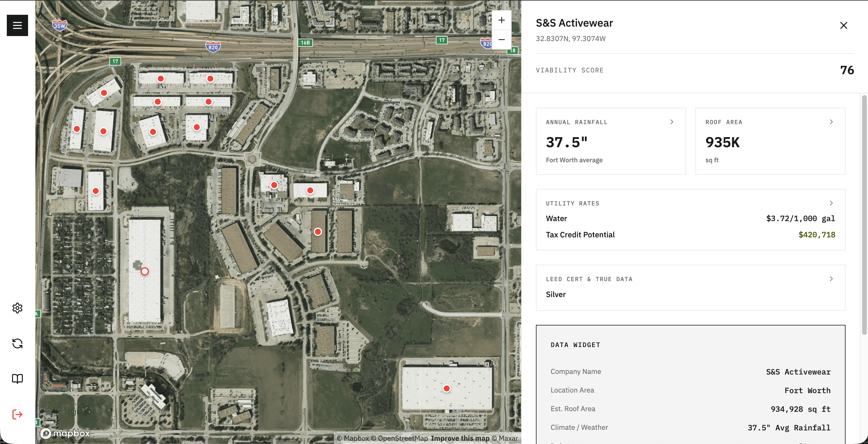Close the S&S Activewear details panel

843,25
